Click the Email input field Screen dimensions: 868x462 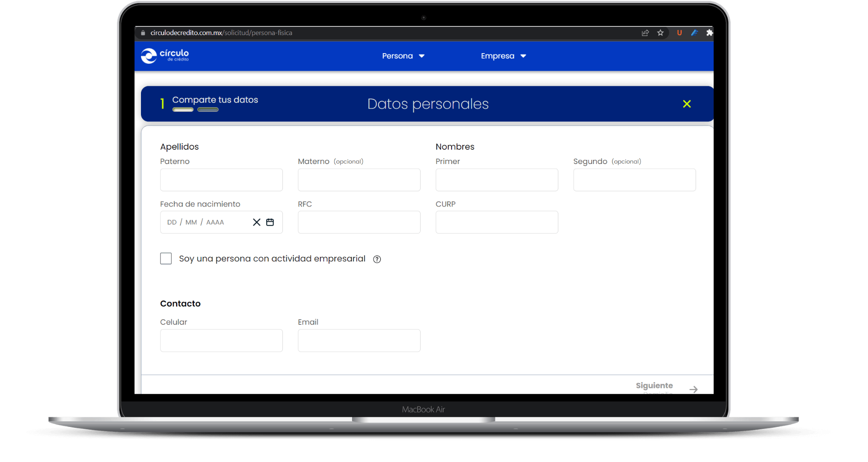coord(359,340)
